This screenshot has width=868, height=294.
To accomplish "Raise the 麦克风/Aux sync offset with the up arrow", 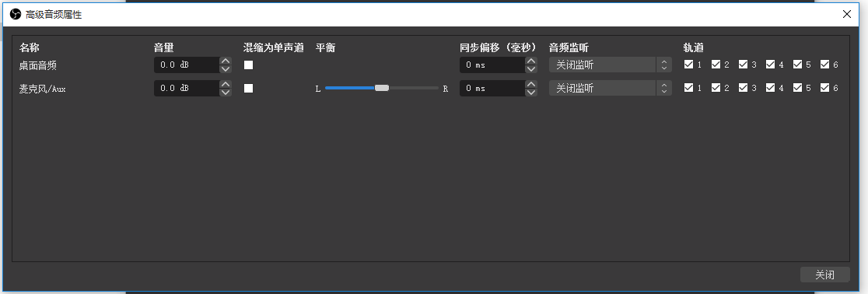I will click(x=531, y=84).
